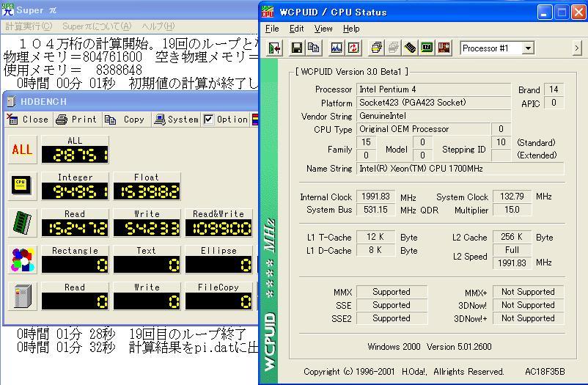Click the Copy button in HDBENCH
Screen dimensions: 588x385
pos(125,120)
